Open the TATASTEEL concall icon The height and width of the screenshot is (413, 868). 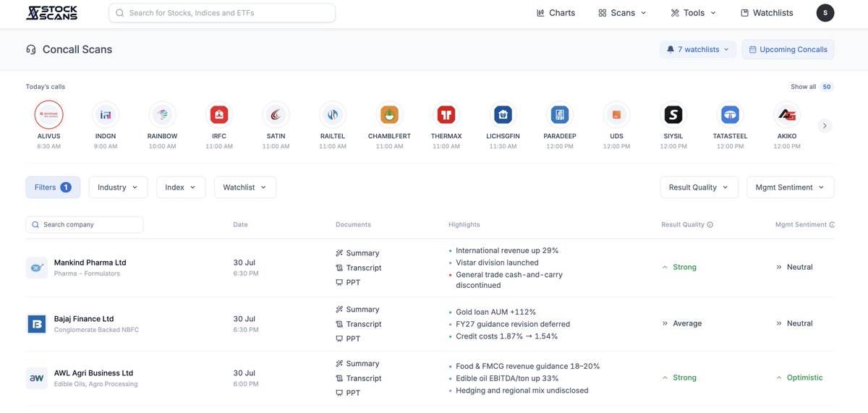click(x=730, y=114)
